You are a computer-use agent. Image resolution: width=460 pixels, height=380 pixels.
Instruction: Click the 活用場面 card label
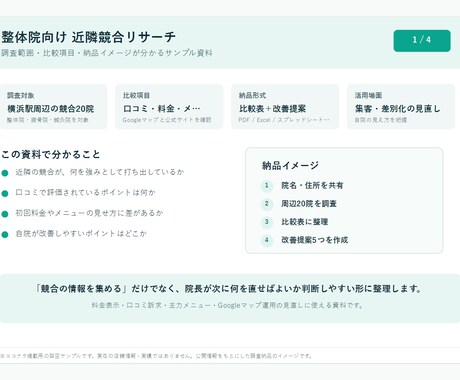[368, 95]
